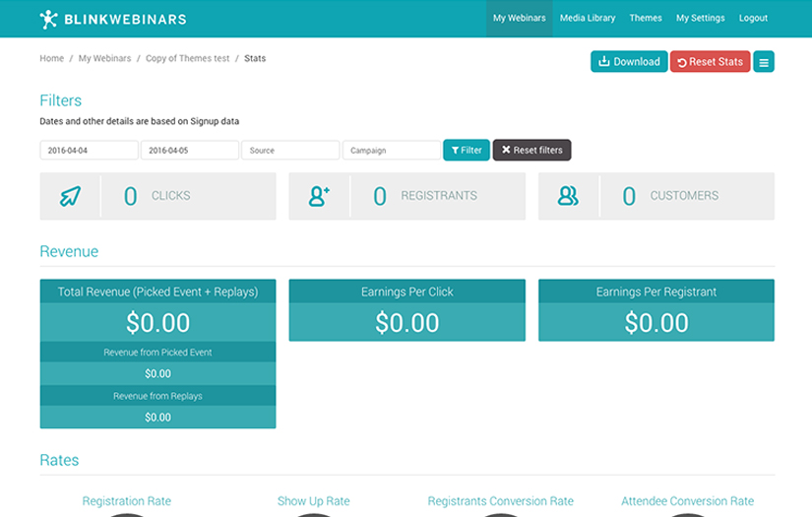Click Revenue from Picked Event label

click(157, 353)
